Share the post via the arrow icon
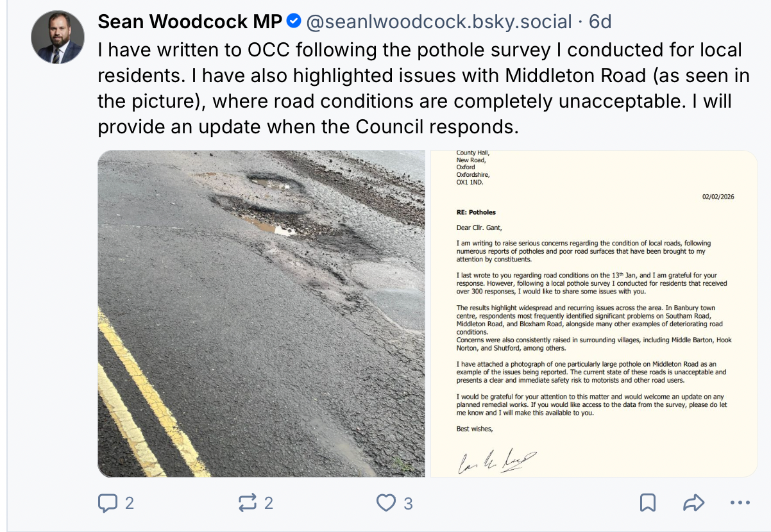The width and height of the screenshot is (771, 532). pos(694,503)
